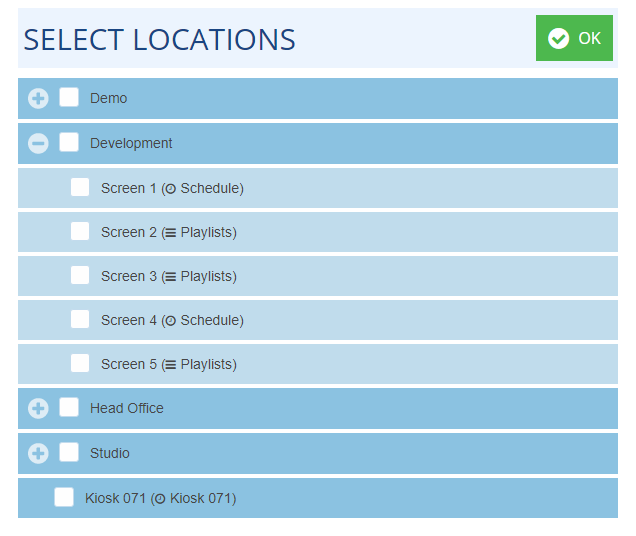Screen dimensions: 636x536
Task: Click the playlists list icon on Screen 3
Action: pos(170,276)
